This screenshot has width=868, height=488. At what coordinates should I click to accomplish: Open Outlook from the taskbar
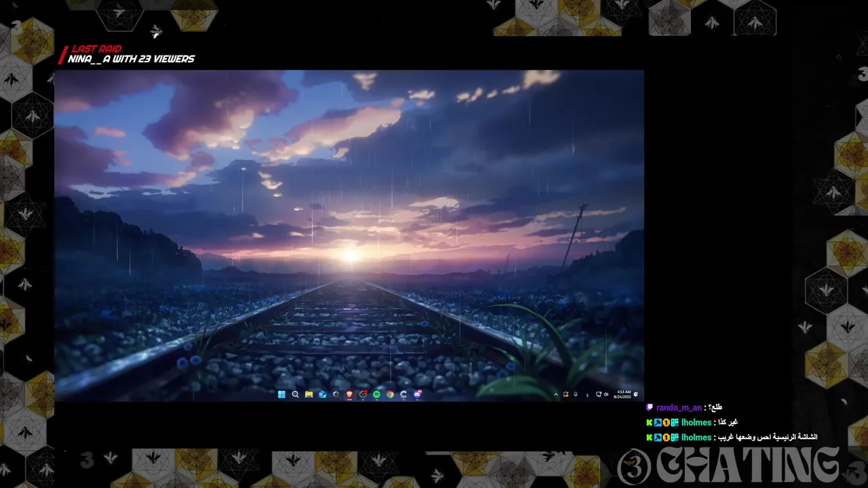click(323, 394)
